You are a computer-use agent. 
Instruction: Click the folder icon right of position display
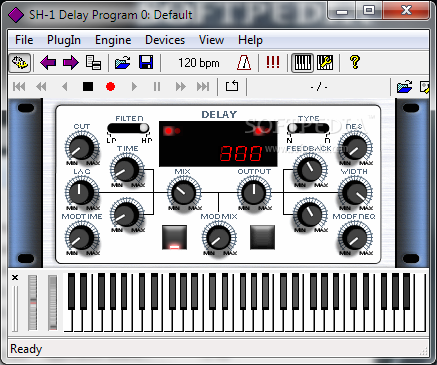(x=405, y=87)
